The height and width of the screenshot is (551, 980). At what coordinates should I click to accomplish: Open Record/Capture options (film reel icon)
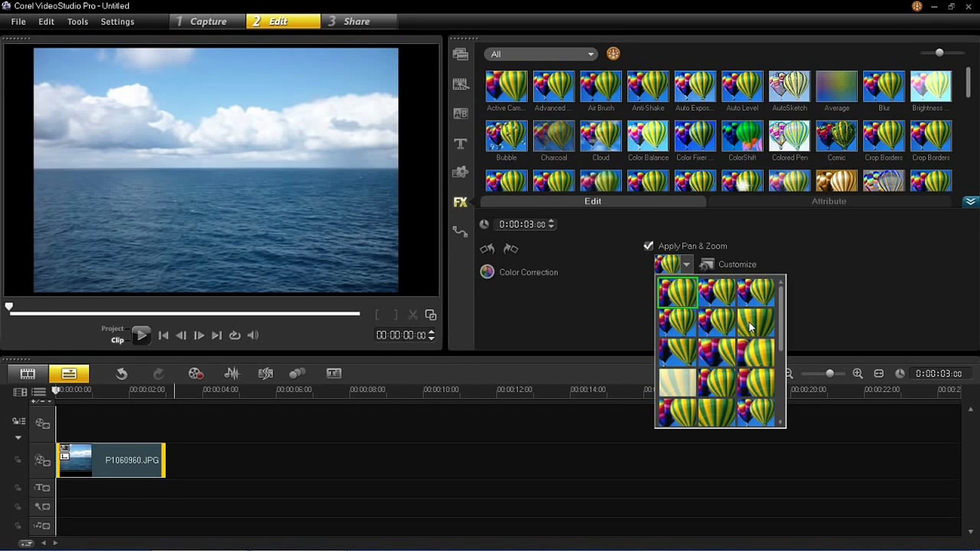196,373
